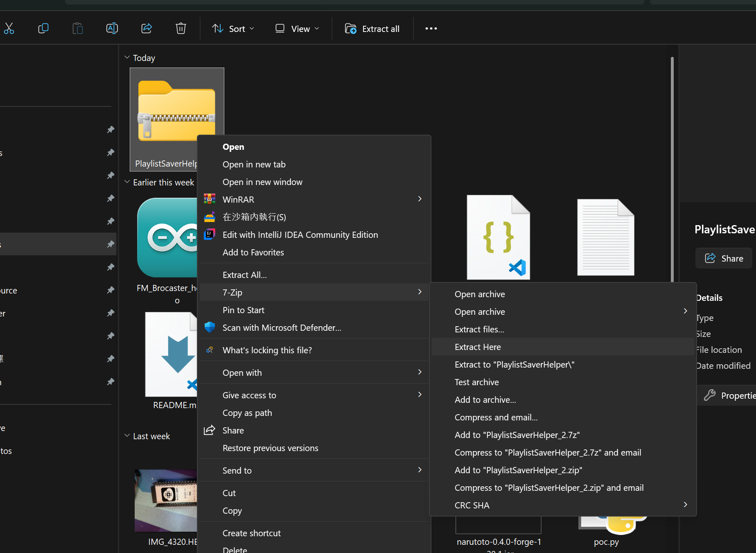Expand the CRC SHA submenu

tap(563, 505)
